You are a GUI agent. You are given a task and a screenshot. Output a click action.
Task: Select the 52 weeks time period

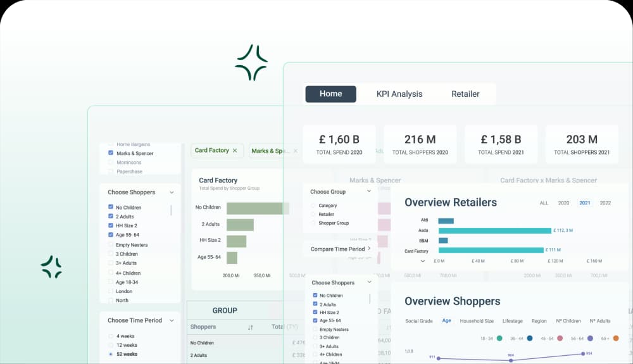coord(111,354)
